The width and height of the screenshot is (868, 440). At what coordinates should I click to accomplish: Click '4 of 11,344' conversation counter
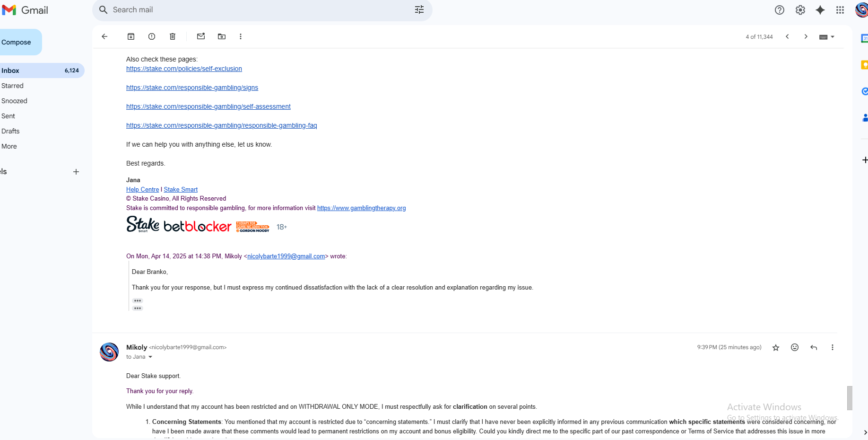pyautogui.click(x=759, y=37)
